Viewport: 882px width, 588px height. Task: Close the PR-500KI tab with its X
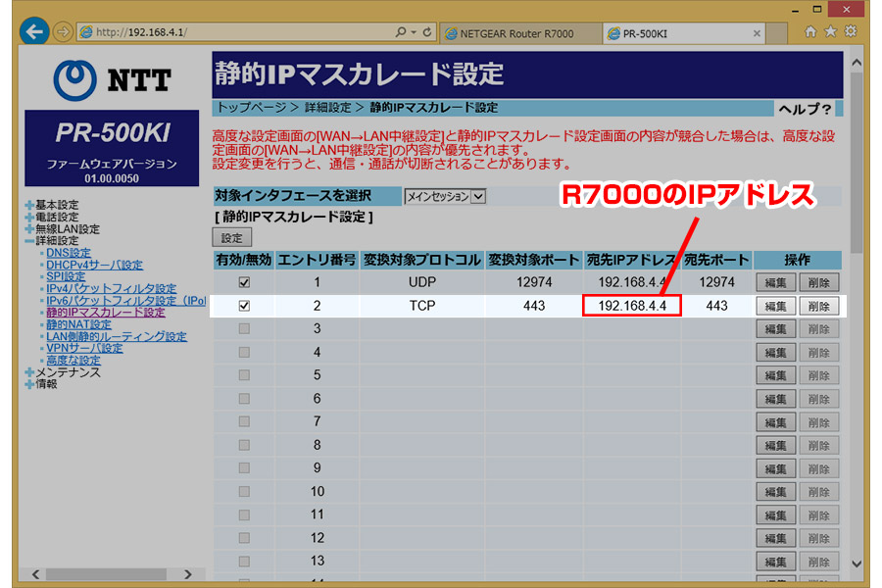point(756,33)
